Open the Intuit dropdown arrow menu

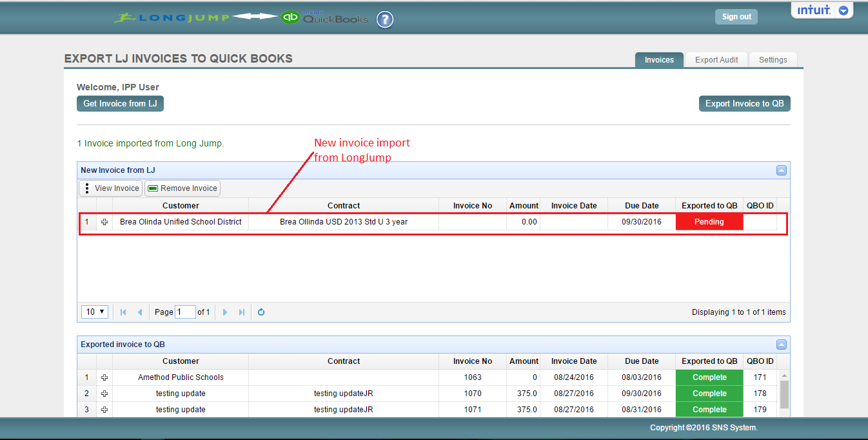point(843,10)
